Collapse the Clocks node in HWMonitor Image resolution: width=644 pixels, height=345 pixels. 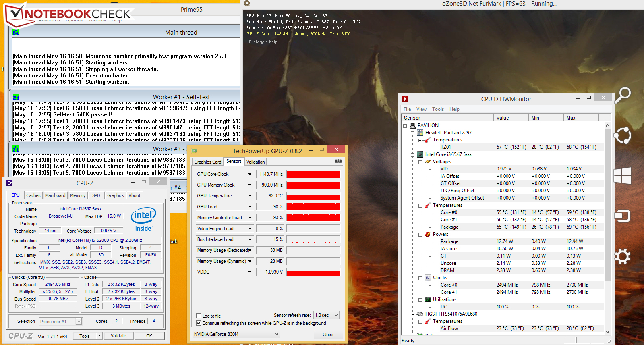[x=420, y=278]
